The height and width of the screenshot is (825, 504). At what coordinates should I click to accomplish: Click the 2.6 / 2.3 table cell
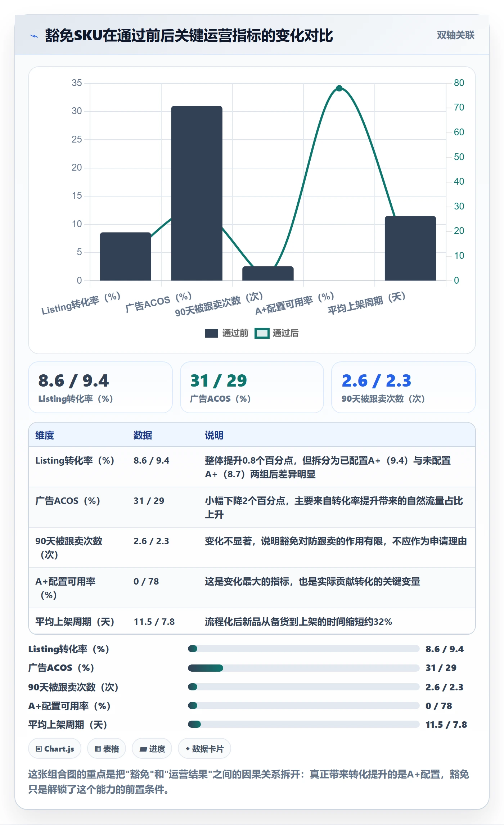(151, 541)
